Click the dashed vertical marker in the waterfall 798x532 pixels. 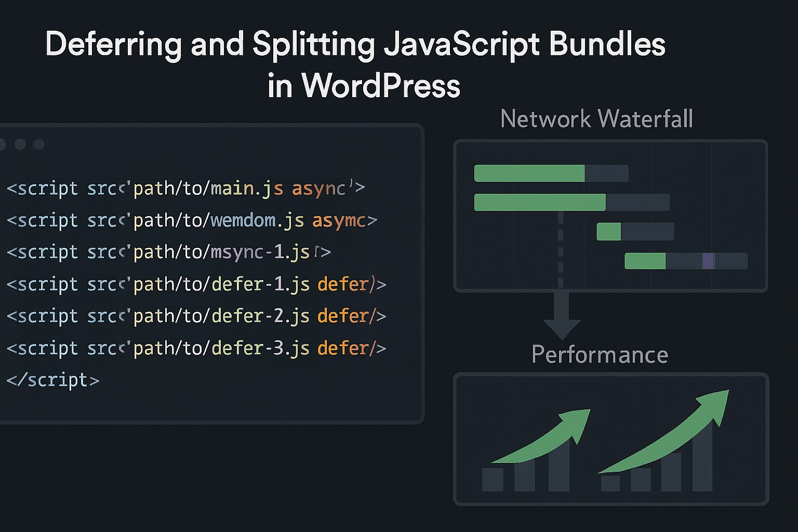pyautogui.click(x=561, y=249)
